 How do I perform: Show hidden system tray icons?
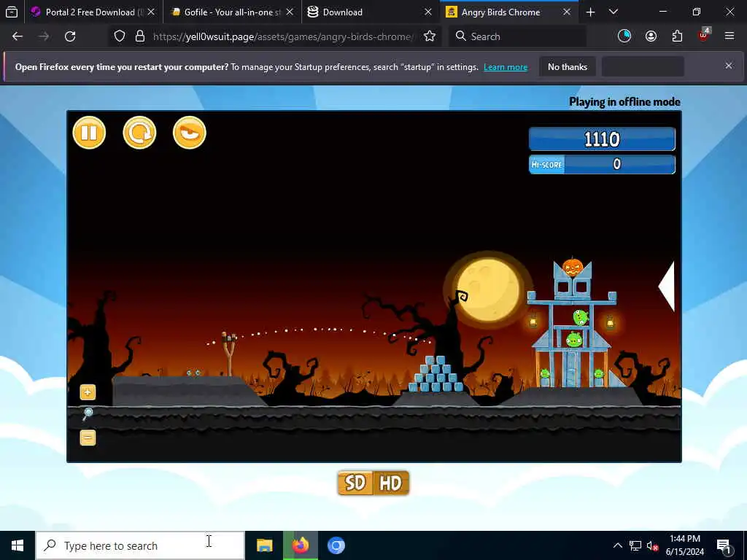tap(617, 545)
